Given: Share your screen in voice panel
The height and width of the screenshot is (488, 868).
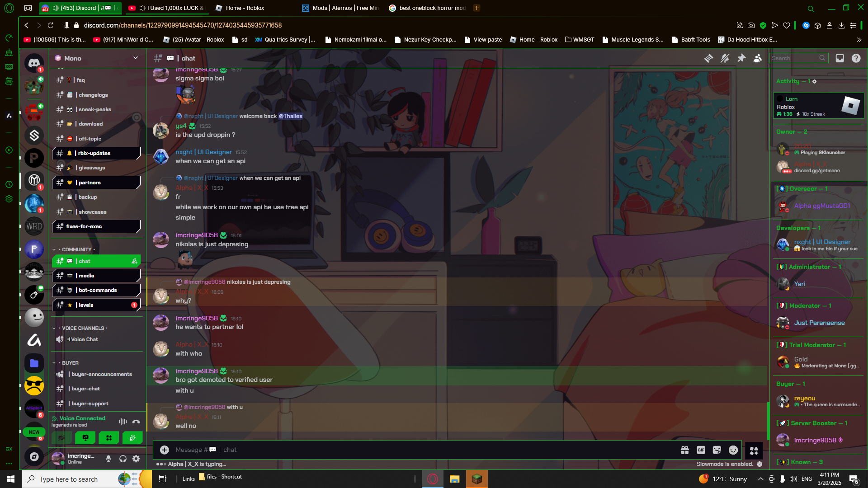Looking at the screenshot, I should click(x=85, y=437).
